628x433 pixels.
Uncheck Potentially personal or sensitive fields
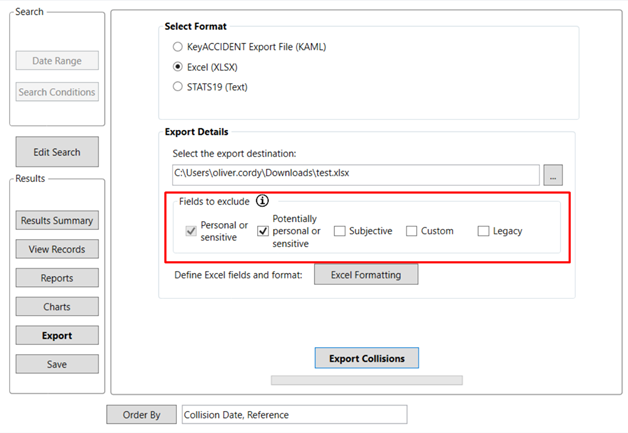click(x=263, y=231)
